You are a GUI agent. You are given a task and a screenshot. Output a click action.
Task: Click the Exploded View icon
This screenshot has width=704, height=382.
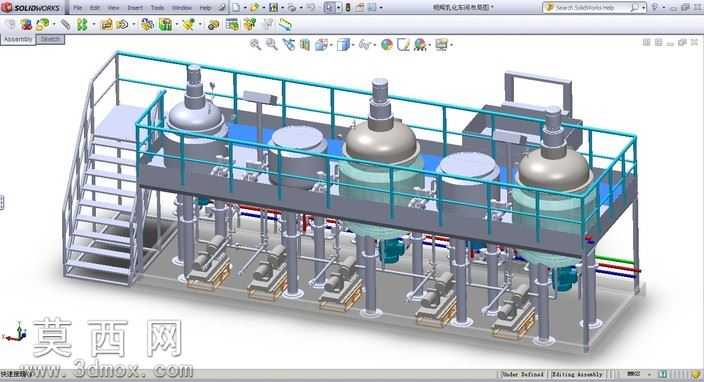[250, 24]
